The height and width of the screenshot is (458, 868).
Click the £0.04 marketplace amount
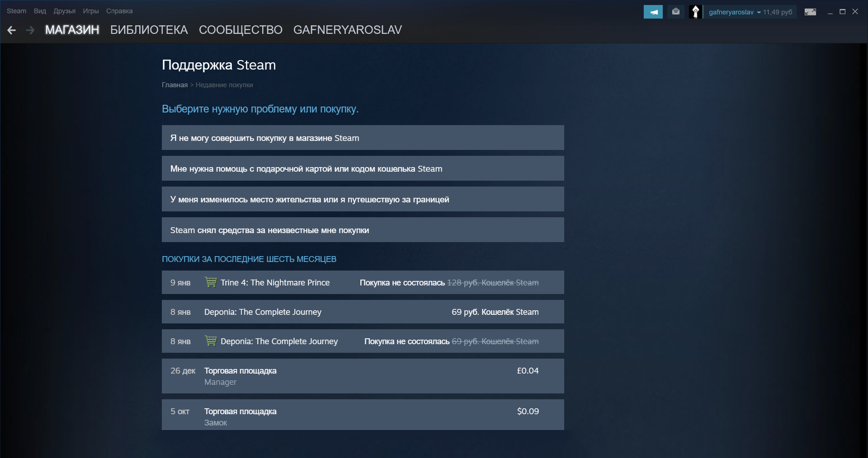[528, 371]
